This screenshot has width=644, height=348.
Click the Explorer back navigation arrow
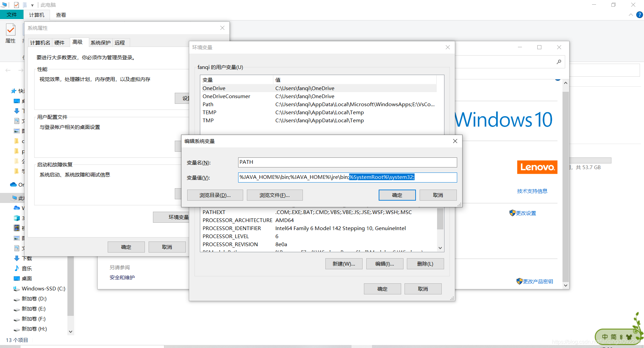click(x=8, y=70)
